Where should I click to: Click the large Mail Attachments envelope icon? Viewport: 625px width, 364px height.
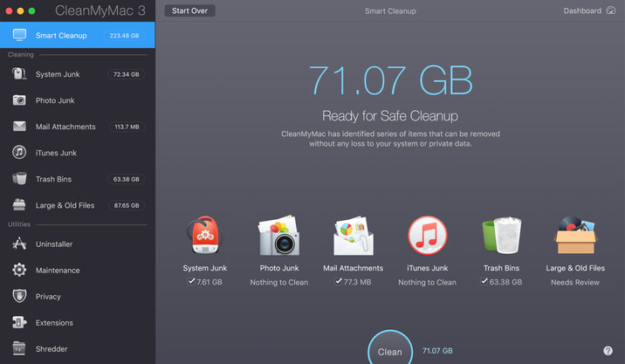pyautogui.click(x=354, y=235)
